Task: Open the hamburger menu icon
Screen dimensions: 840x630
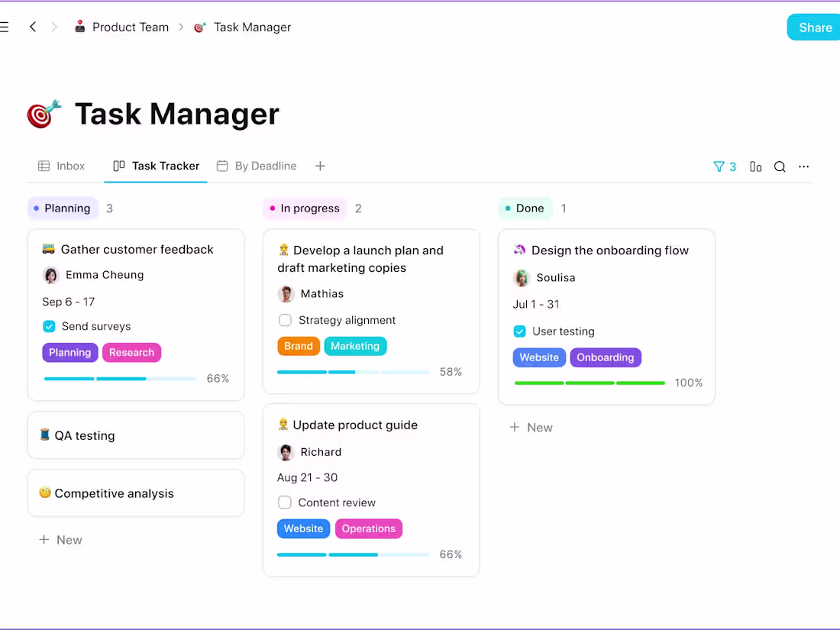Action: pyautogui.click(x=5, y=27)
